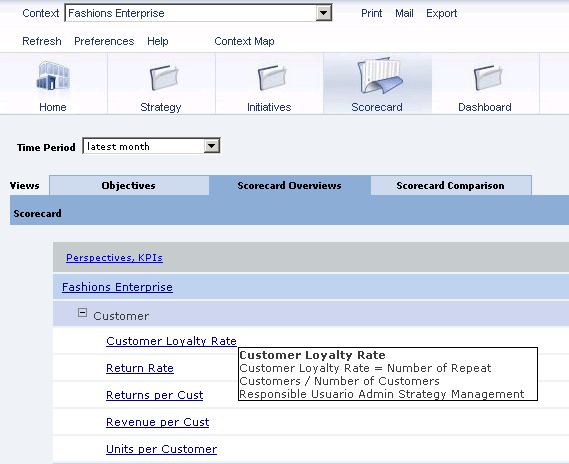The image size is (569, 464).
Task: Click the Customer perspective row label
Action: pyautogui.click(x=121, y=316)
